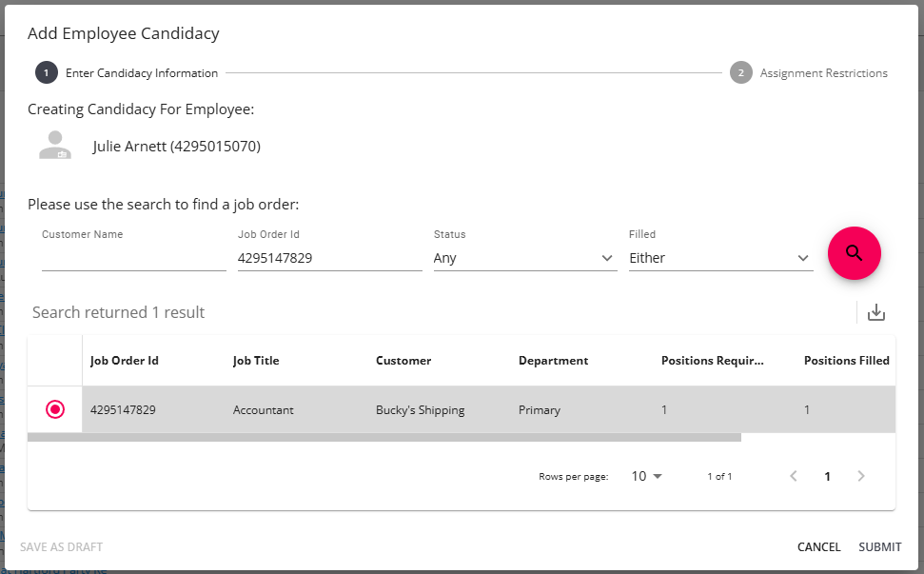The width and height of the screenshot is (924, 574).
Task: Change rows per page dropdown
Action: tap(647, 476)
